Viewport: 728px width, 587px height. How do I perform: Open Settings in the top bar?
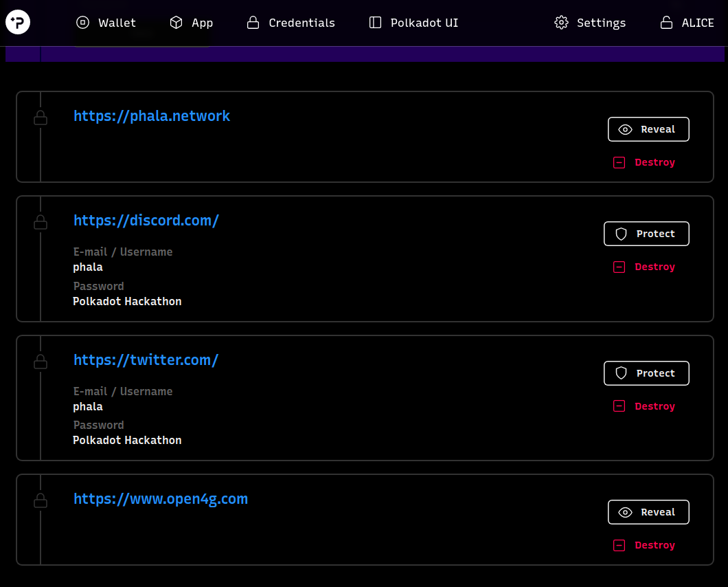tap(590, 23)
